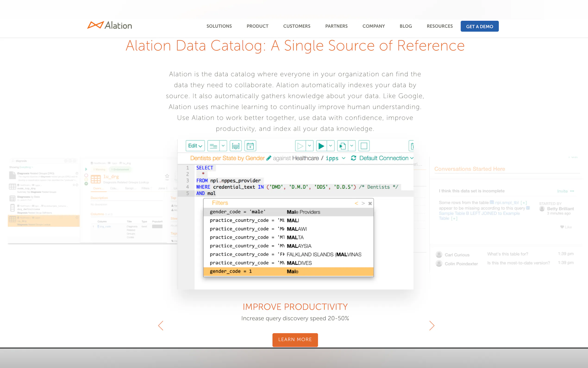The image size is (588, 368).
Task: Click the dashed-outline run icon
Action: 300,146
